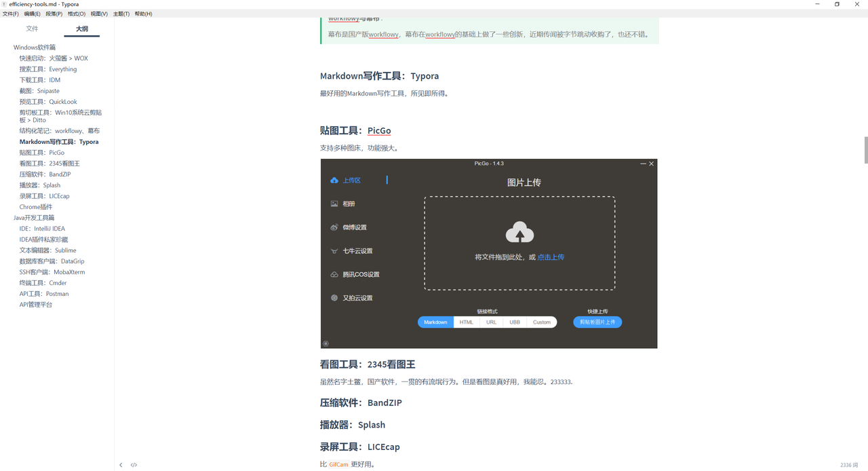
Task: Click the Markdown link format button
Action: pyautogui.click(x=435, y=322)
